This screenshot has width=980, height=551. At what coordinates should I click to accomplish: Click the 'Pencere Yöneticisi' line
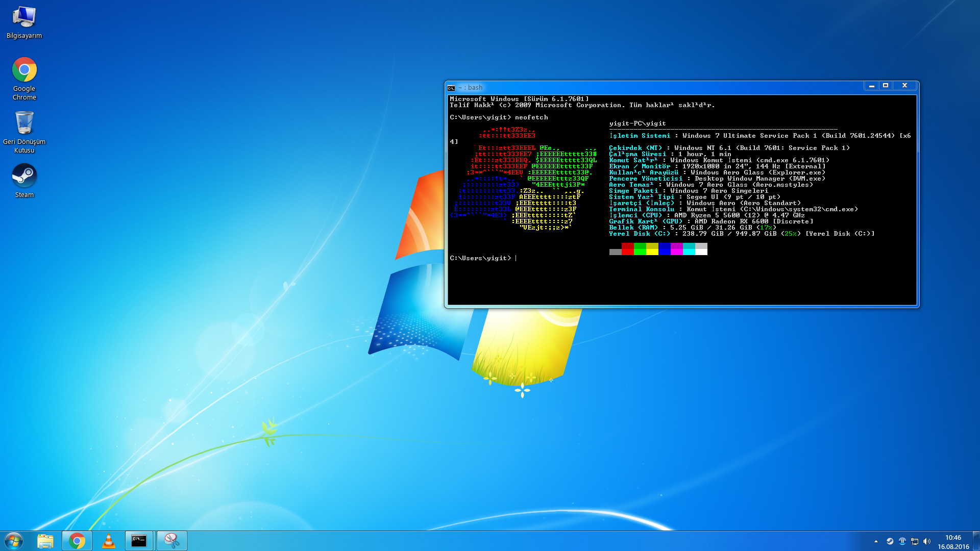(717, 179)
